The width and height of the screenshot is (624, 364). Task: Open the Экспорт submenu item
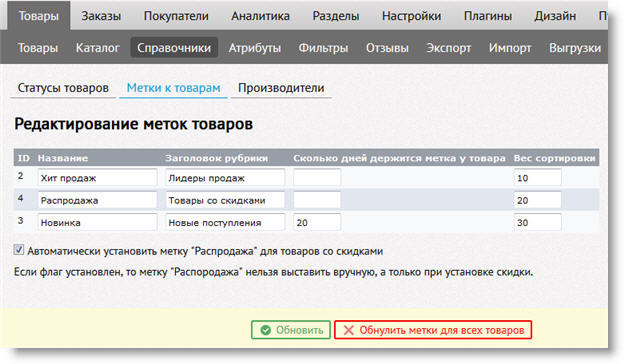click(x=448, y=48)
